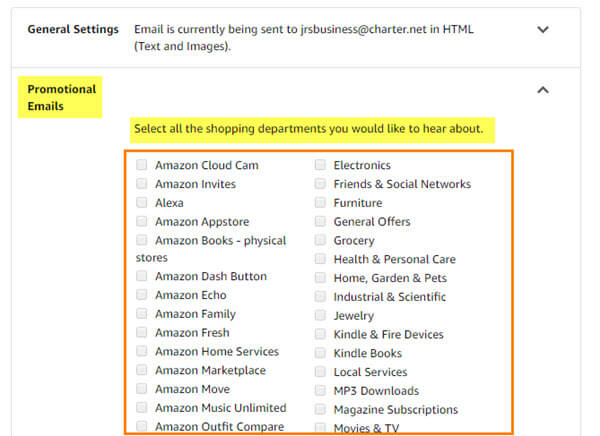The image size is (600, 436).
Task: Select the Amazon Echo checkbox
Action: pyautogui.click(x=142, y=295)
